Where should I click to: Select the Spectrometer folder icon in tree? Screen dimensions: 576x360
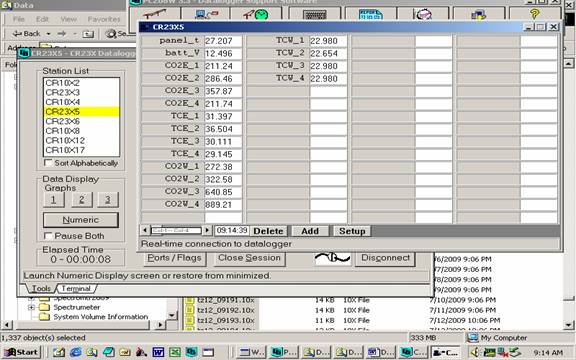[44, 307]
